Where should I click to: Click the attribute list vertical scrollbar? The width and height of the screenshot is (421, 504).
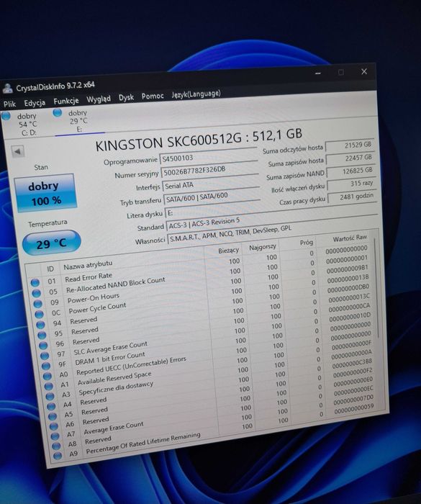pyautogui.click(x=376, y=288)
